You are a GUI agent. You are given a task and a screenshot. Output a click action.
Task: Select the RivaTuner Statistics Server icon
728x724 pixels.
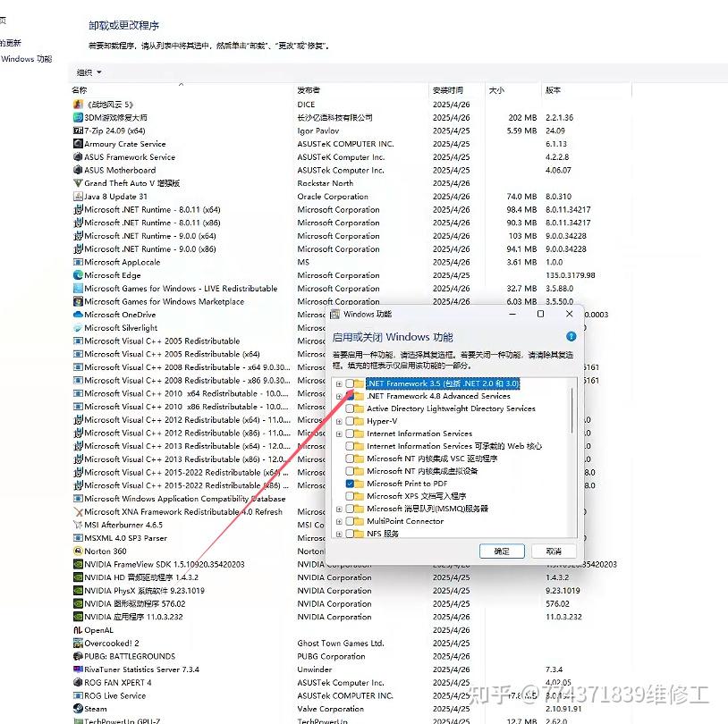click(78, 669)
